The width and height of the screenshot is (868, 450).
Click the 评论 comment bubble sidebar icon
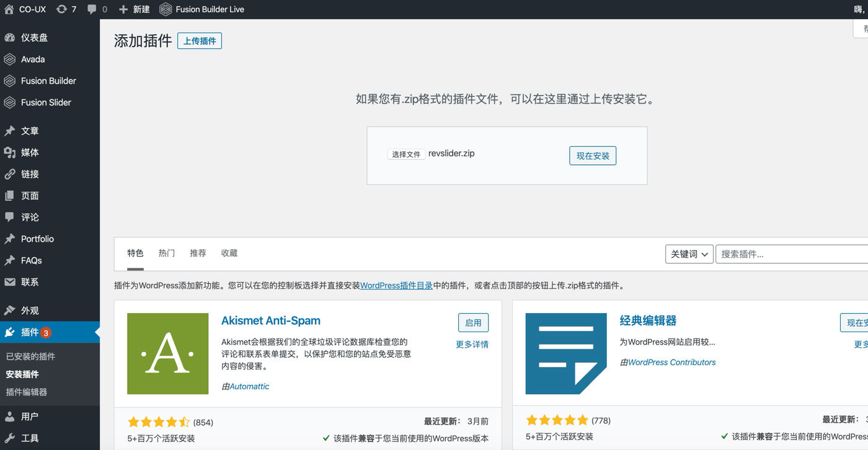pos(9,218)
